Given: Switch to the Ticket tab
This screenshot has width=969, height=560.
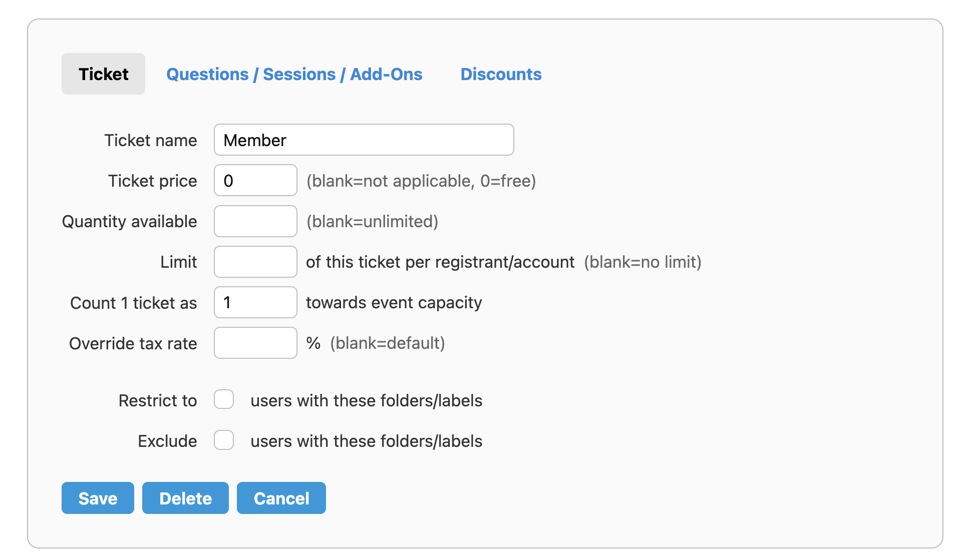Looking at the screenshot, I should click(103, 74).
